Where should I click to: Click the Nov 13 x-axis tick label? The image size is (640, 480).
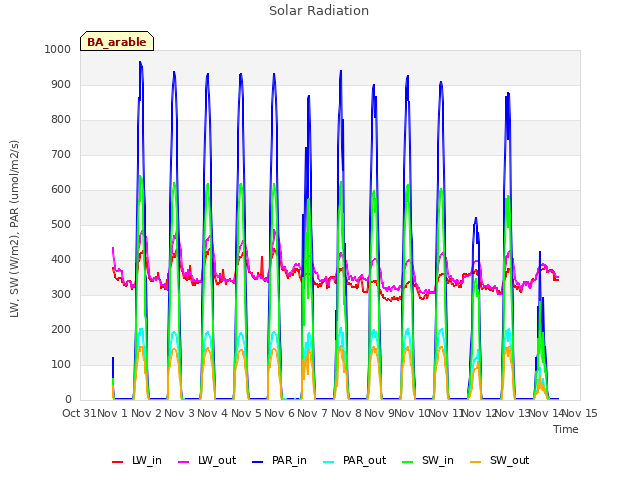pos(513,413)
